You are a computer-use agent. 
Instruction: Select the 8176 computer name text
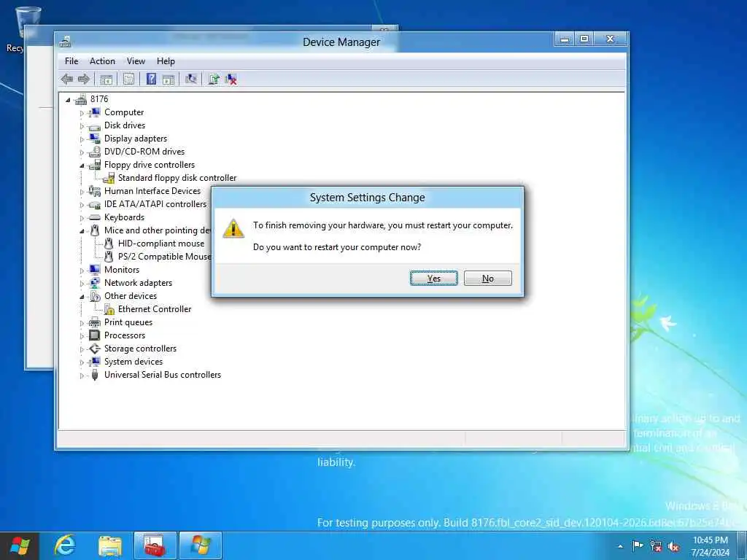99,99
